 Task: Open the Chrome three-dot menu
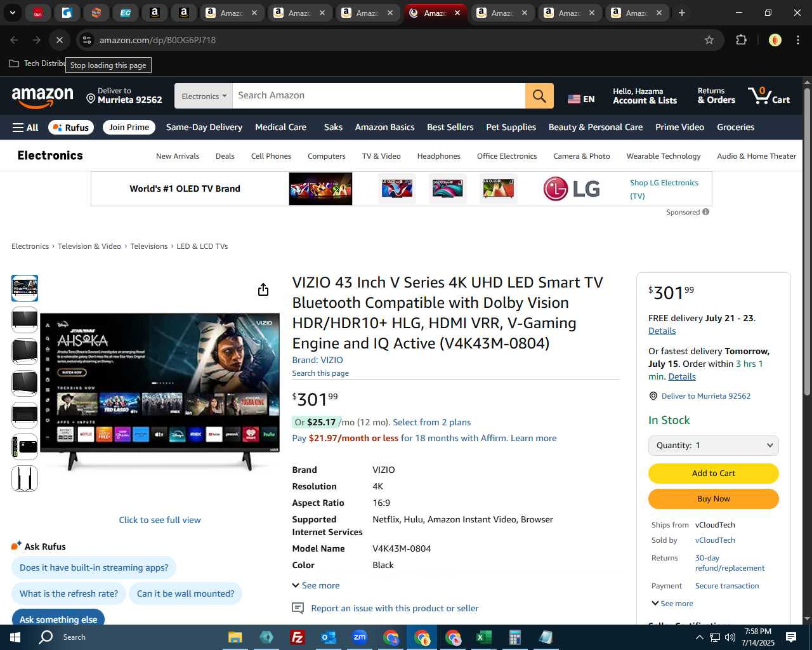tap(798, 40)
